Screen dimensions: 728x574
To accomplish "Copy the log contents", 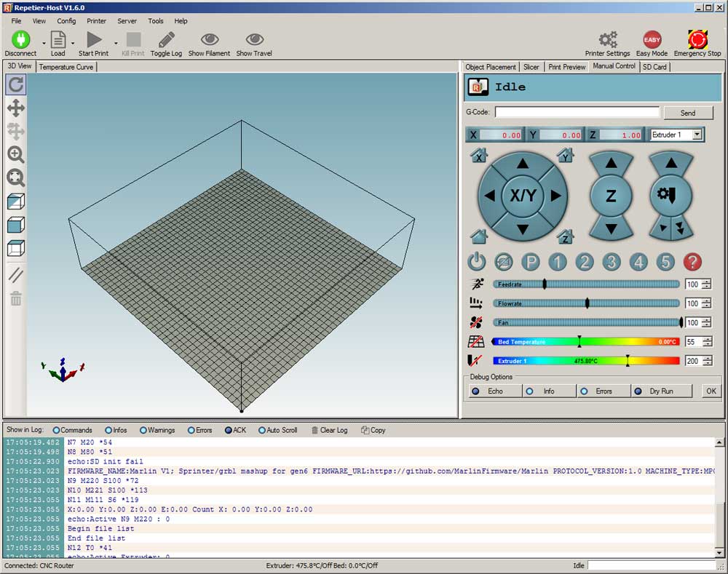I will coord(373,430).
